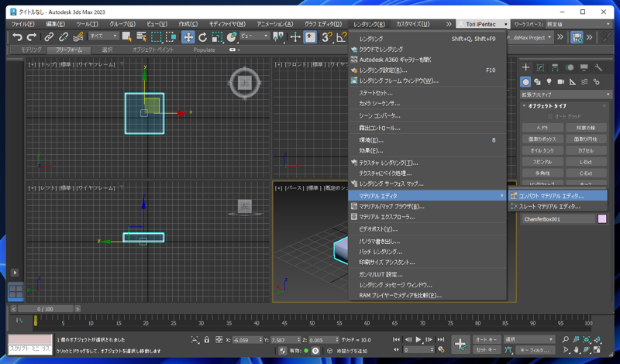Click the Select and Place icon
Image resolution: width=620 pixels, height=364 pixels.
tap(232, 37)
